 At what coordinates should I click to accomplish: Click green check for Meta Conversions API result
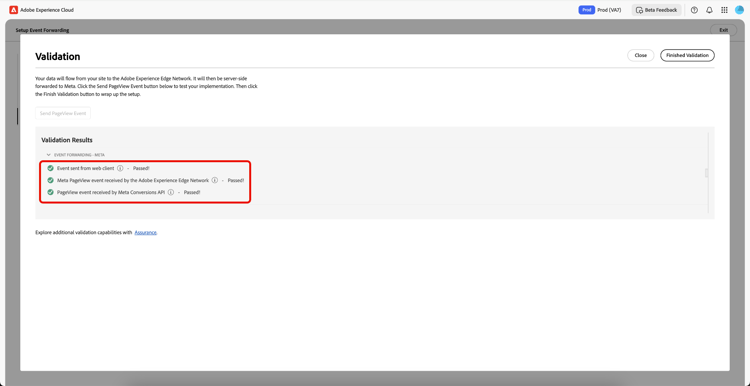coord(50,192)
